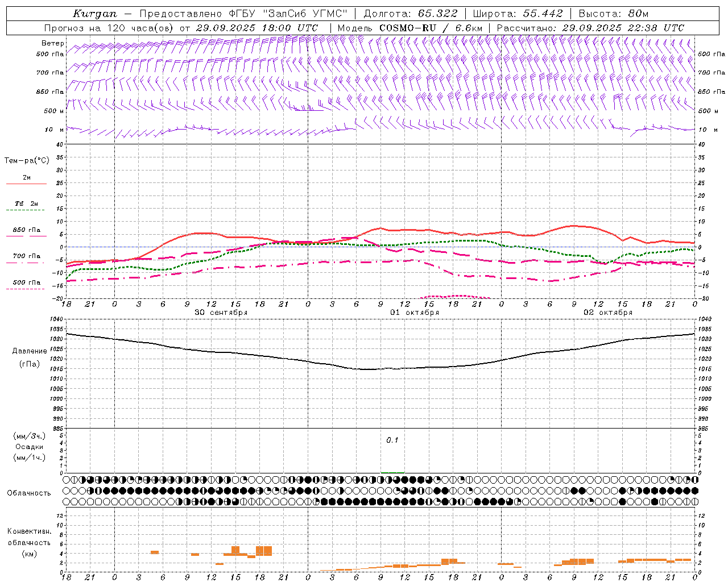
Task: Click the '30 сентября' date label
Action: (x=221, y=313)
